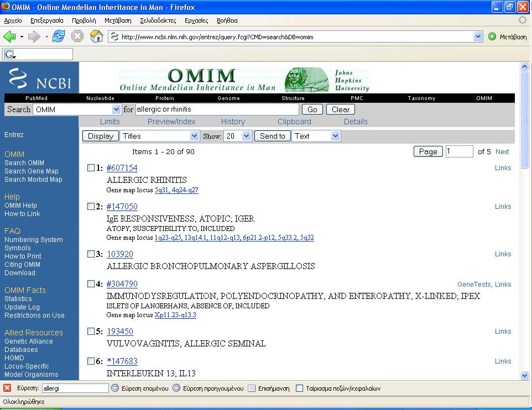Click the green Back arrow button

click(9, 36)
